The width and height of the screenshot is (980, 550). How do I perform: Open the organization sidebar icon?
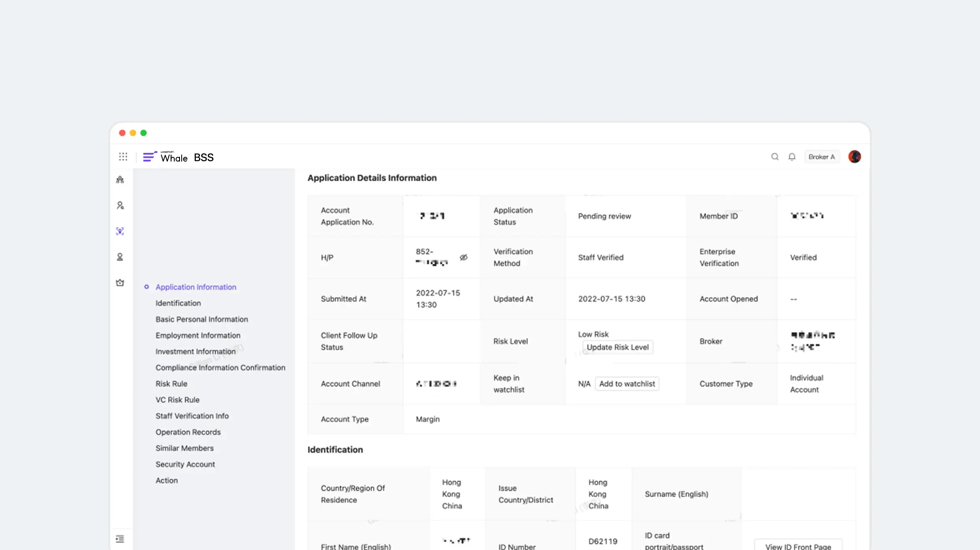coord(120,180)
